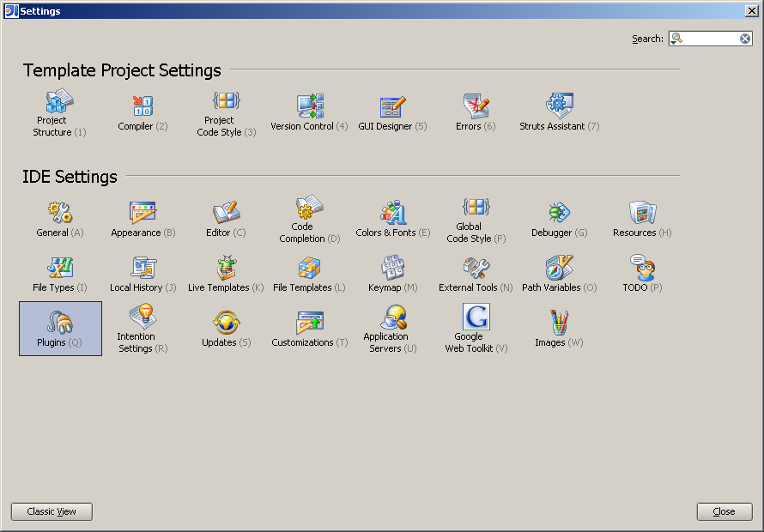Open File Types settings
Viewport: 764px width, 532px height.
[x=59, y=274]
